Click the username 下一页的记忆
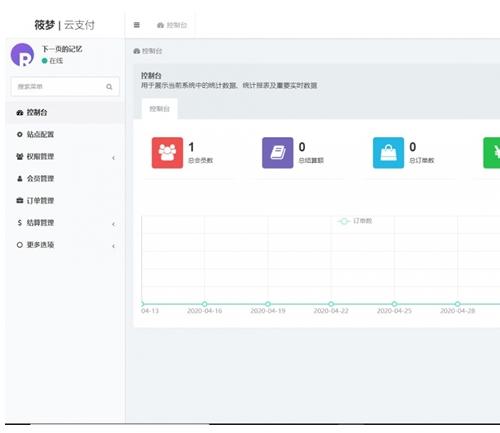This screenshot has height=433, width=500. (62, 49)
